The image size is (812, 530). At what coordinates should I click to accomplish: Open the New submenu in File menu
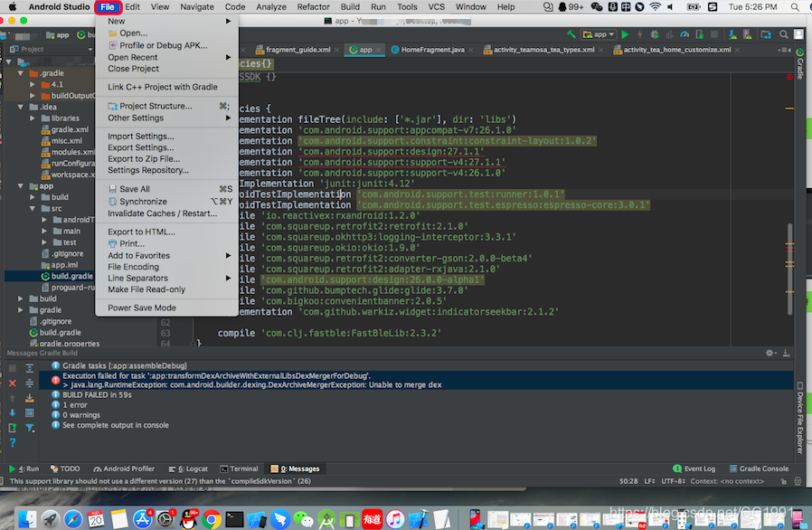(166, 21)
